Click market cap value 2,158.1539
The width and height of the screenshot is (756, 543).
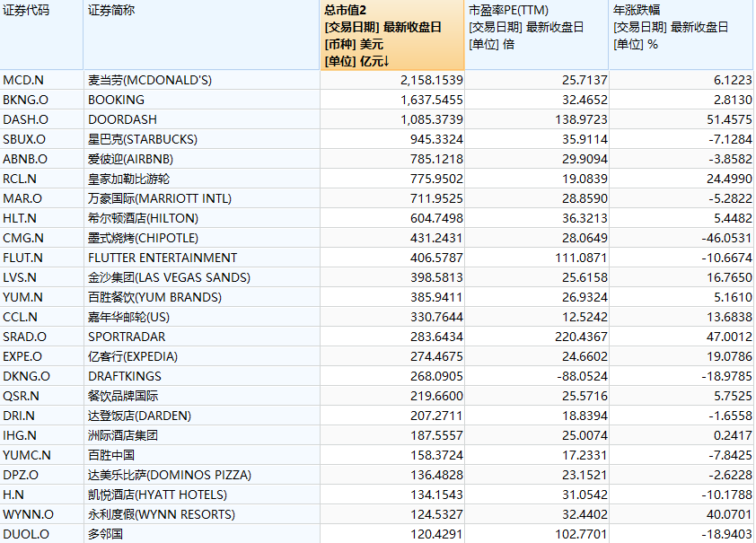tap(432, 80)
